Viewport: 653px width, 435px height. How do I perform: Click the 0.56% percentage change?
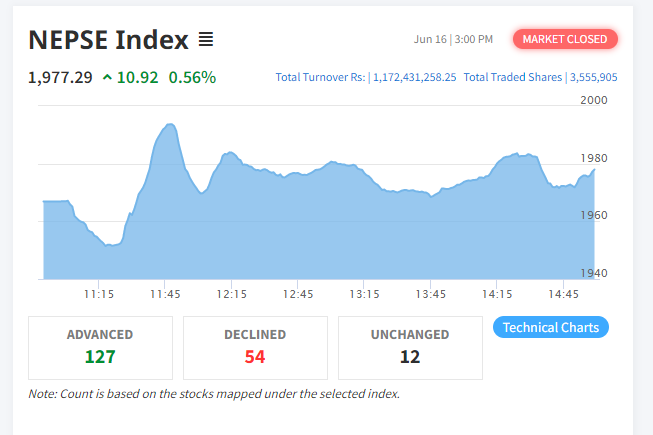tap(192, 77)
